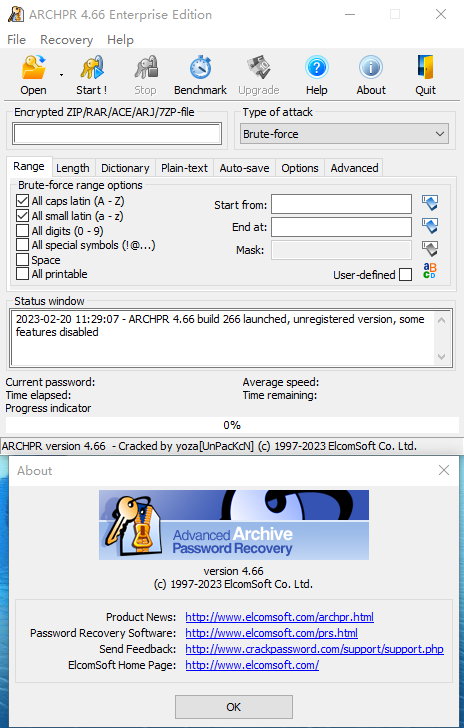464x728 pixels.
Task: Switch to the Options tab
Action: (x=300, y=168)
